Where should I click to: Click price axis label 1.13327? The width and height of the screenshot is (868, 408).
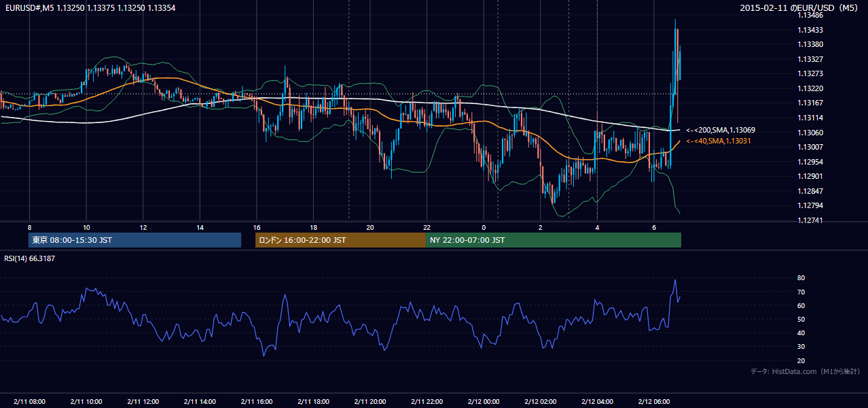[x=812, y=59]
